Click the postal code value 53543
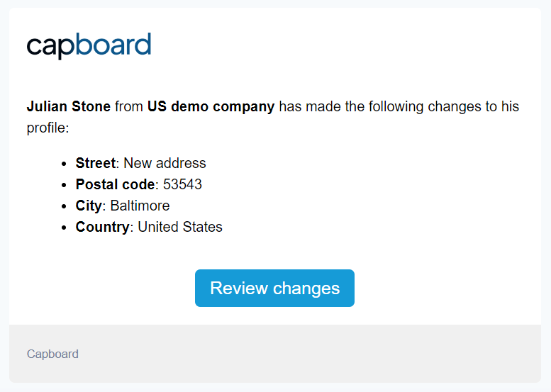Image resolution: width=551 pixels, height=392 pixels. click(x=182, y=184)
